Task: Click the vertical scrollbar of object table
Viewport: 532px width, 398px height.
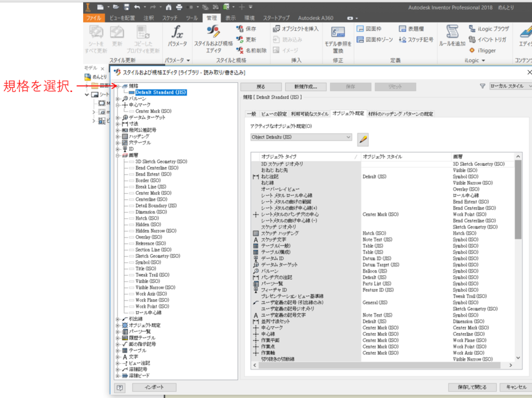Action: pyautogui.click(x=518, y=200)
